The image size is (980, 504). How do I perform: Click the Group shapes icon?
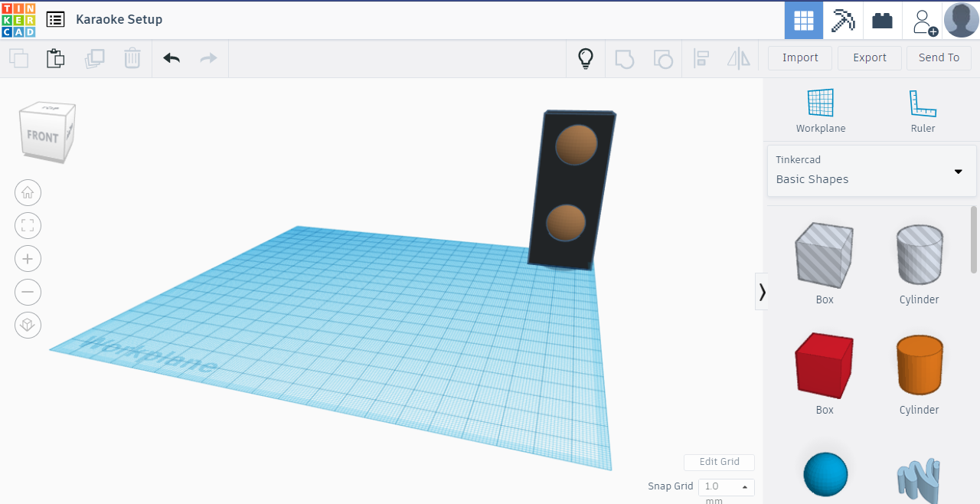coord(625,58)
